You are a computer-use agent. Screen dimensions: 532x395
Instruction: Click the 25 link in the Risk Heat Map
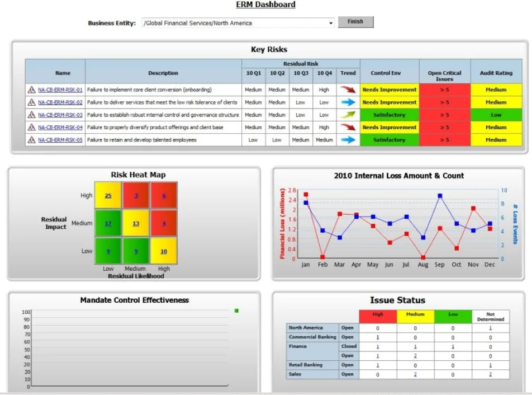pos(108,196)
